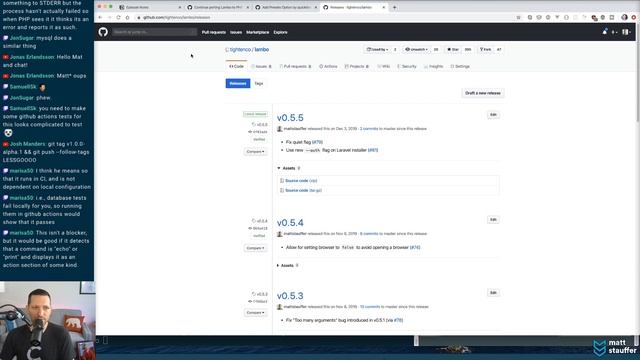
Task: Open the v0.5.4 release title
Action: (290, 223)
